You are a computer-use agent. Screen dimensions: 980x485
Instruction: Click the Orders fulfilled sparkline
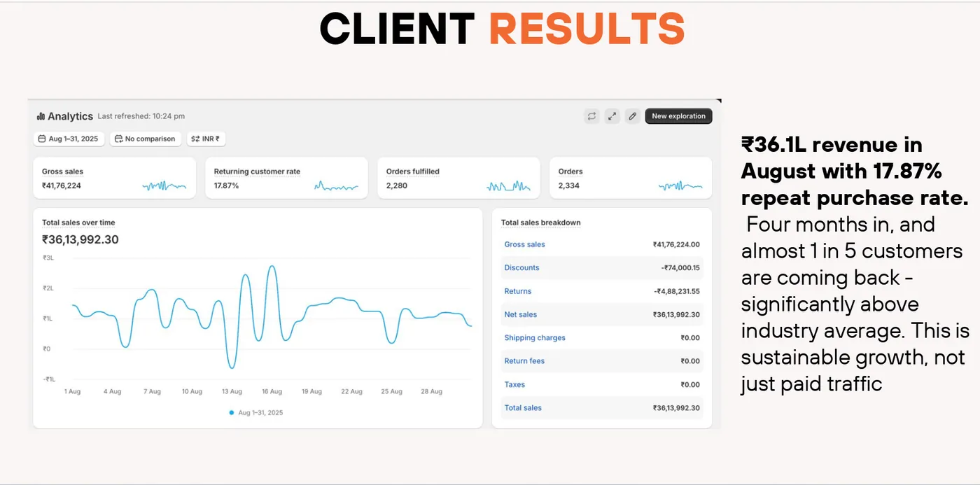(509, 186)
